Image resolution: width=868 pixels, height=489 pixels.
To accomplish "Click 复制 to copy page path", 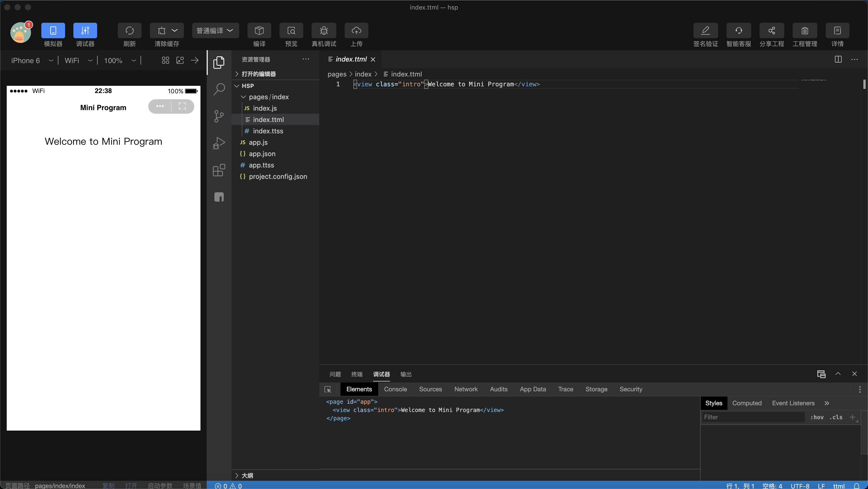I will click(109, 485).
